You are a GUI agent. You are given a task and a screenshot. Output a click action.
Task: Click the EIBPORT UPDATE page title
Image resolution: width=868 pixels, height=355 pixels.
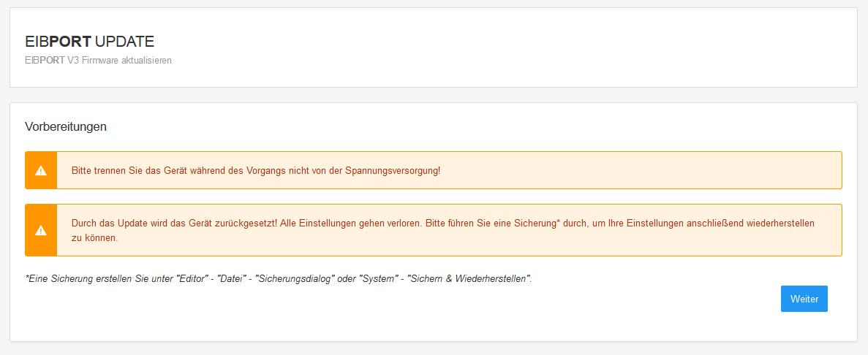[x=89, y=42]
